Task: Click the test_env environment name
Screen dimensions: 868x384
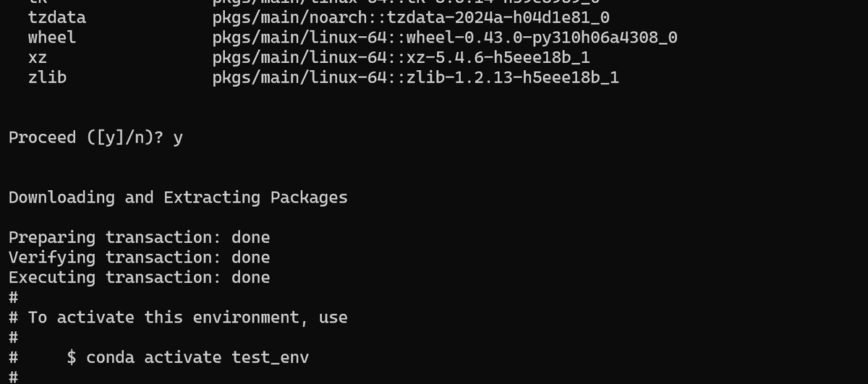Action: point(270,357)
